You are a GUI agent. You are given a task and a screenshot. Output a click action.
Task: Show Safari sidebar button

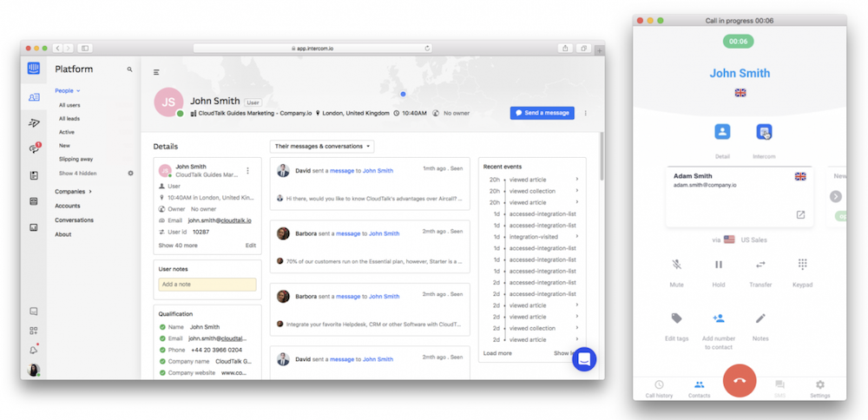pos(85,48)
